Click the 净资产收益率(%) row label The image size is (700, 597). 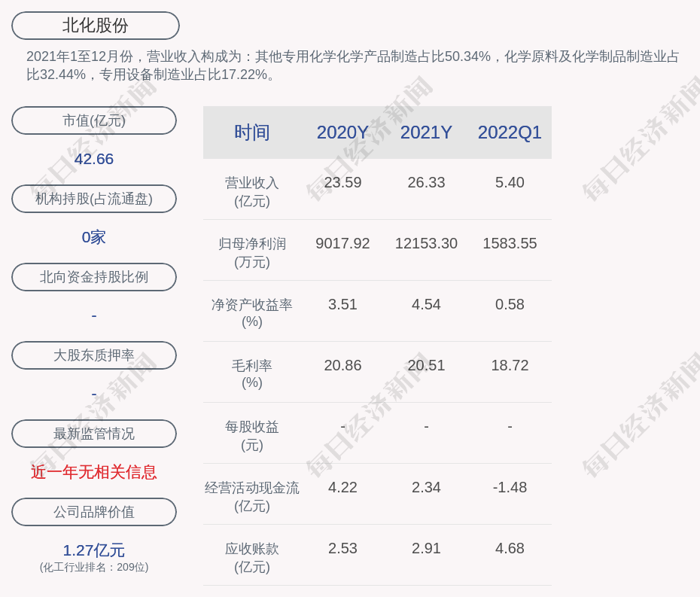252,313
